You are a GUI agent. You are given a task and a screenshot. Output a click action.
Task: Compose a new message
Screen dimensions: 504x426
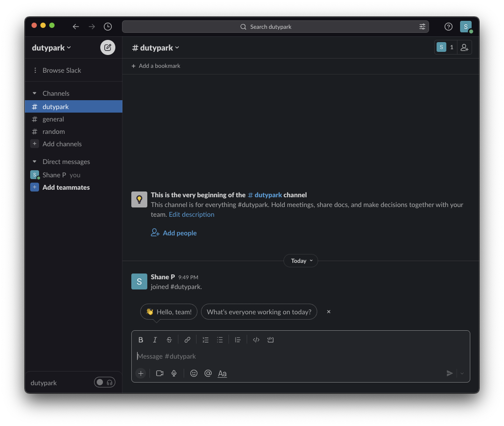coord(108,47)
